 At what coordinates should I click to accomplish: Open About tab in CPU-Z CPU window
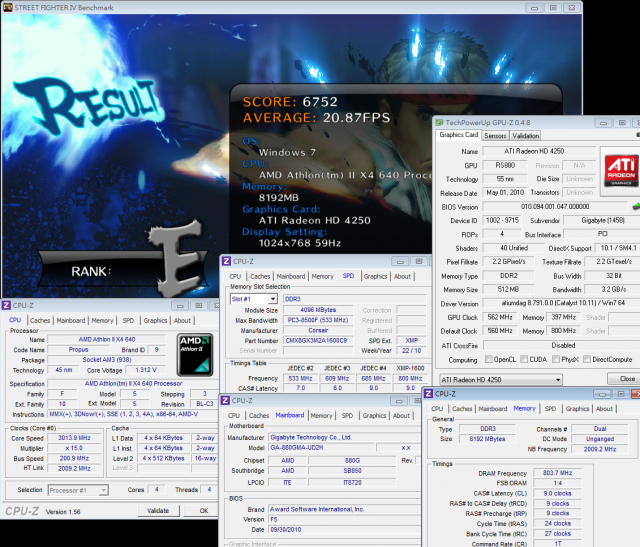(182, 320)
